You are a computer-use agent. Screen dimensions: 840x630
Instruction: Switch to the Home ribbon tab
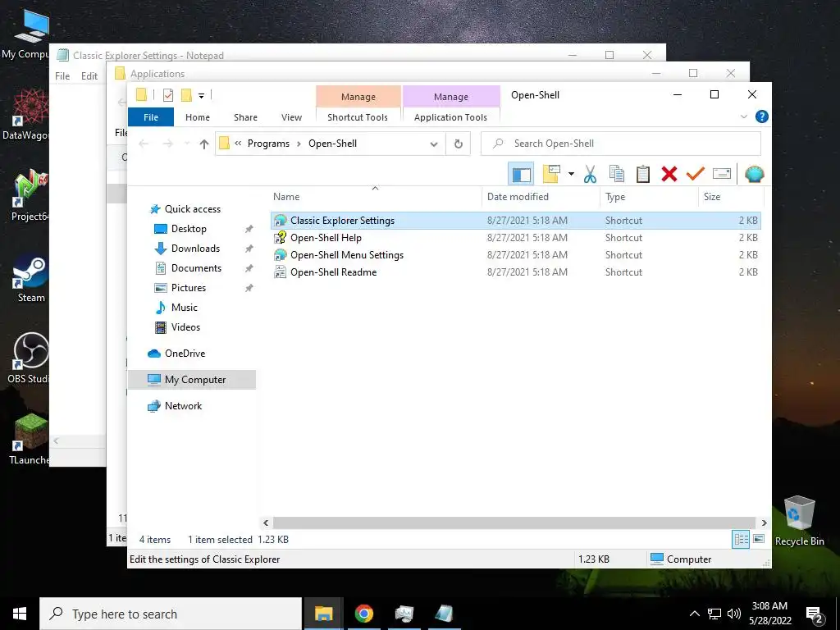coord(198,116)
